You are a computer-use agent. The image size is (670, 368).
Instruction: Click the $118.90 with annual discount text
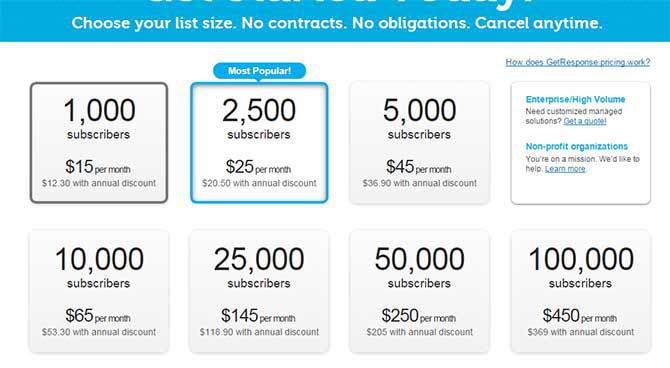pyautogui.click(x=259, y=332)
